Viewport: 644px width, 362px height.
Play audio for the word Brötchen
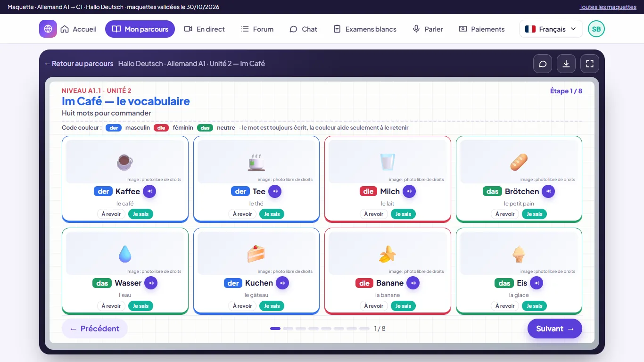coord(548,191)
